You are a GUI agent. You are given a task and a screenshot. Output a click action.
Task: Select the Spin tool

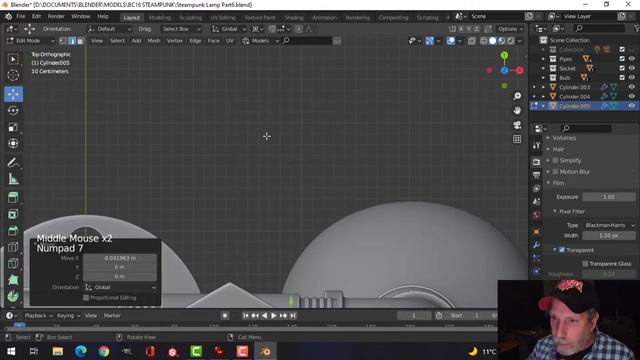pos(13,296)
